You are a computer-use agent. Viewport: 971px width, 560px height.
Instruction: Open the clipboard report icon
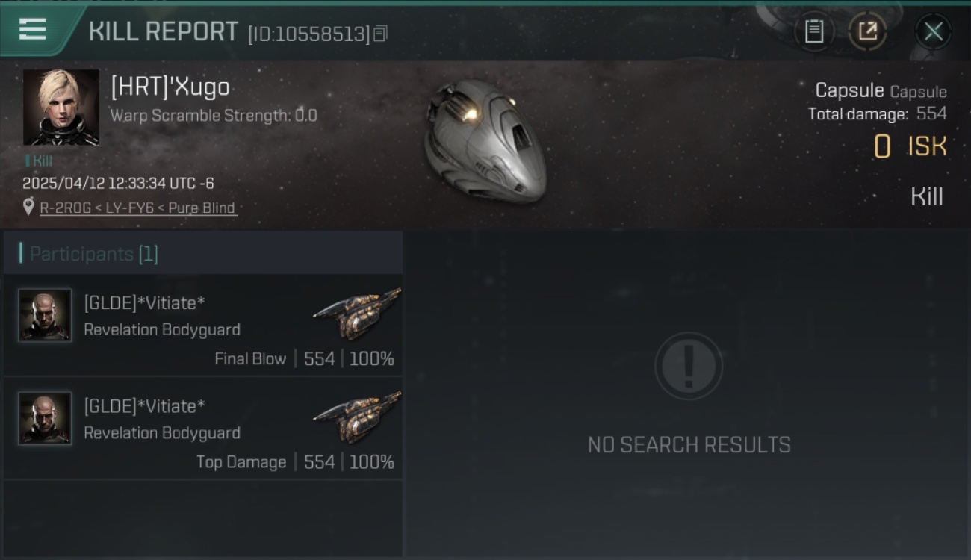(x=813, y=31)
